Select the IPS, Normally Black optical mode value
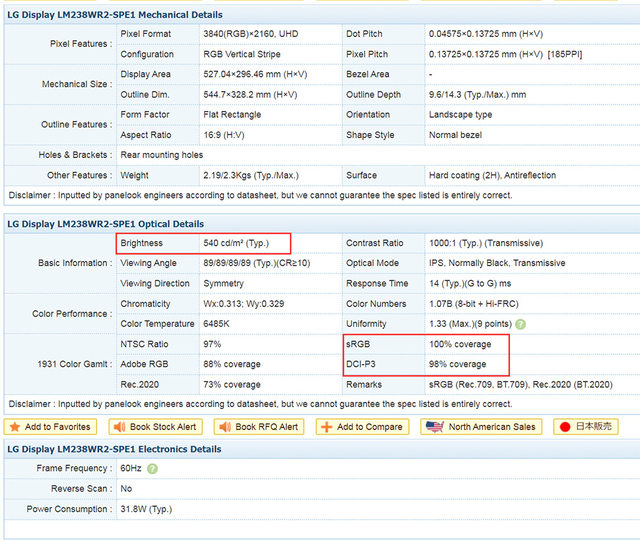 [x=497, y=263]
